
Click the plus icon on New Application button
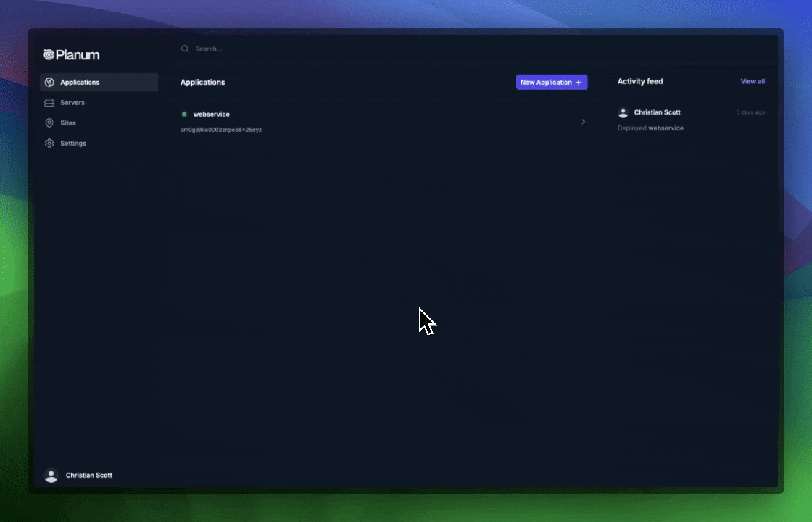point(579,82)
